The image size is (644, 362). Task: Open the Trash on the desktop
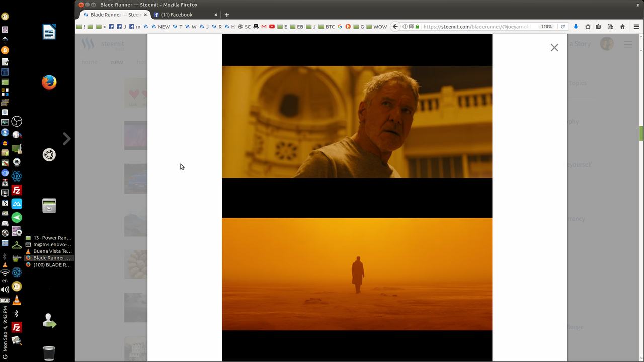pos(49,353)
